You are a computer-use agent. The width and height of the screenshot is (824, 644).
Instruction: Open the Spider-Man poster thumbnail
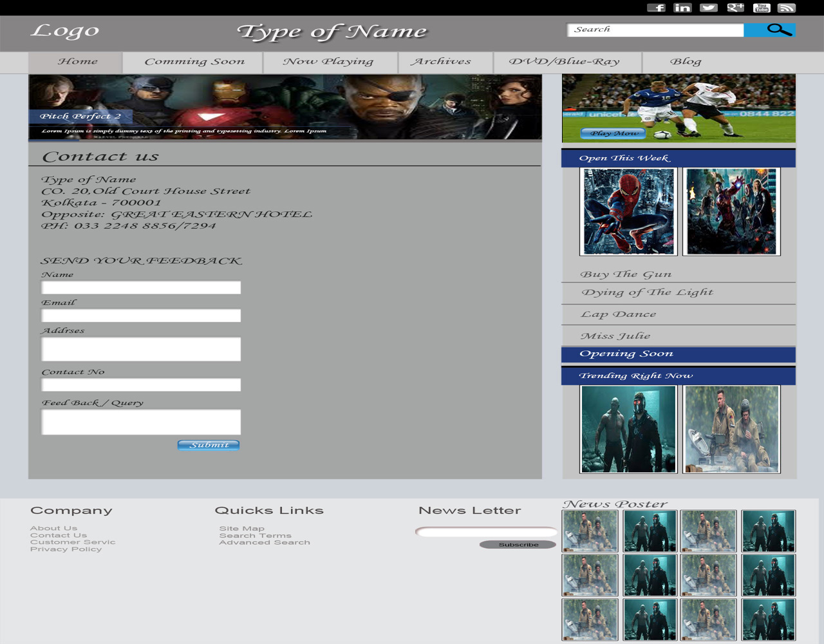coord(628,211)
